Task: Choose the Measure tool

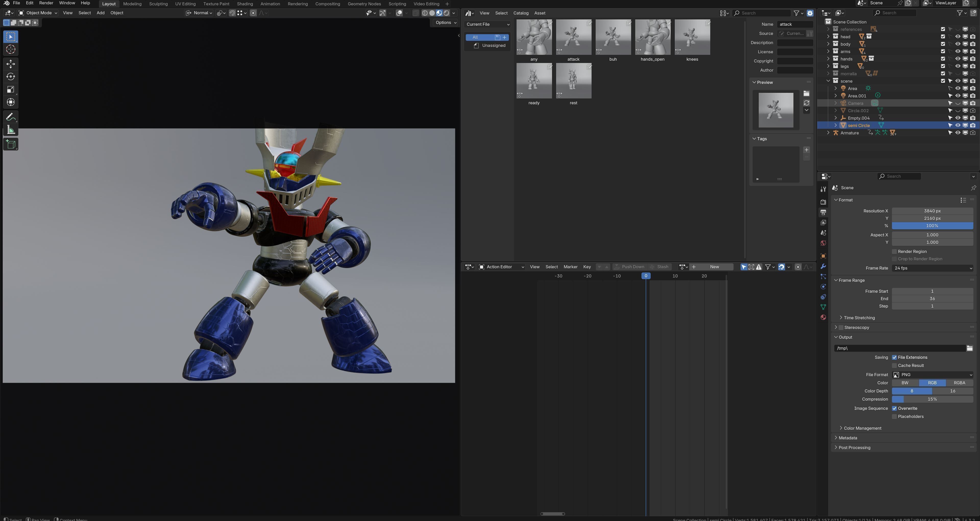Action: coord(11,130)
